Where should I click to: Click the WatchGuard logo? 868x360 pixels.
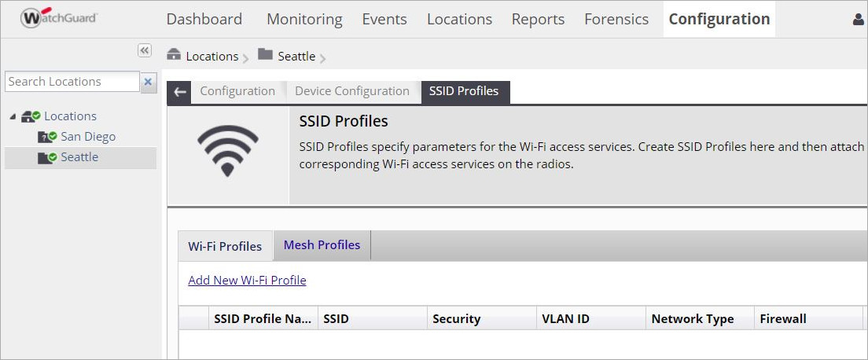coord(59,17)
